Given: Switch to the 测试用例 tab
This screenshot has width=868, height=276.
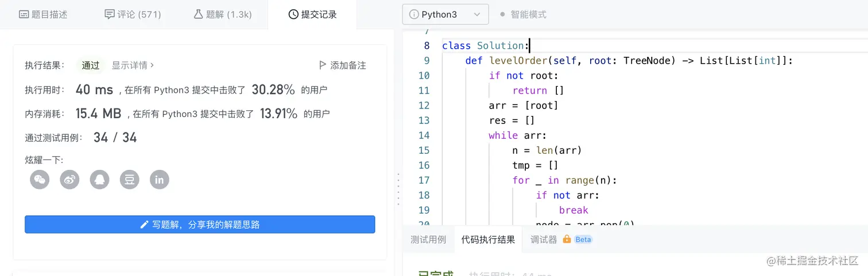Looking at the screenshot, I should [428, 239].
